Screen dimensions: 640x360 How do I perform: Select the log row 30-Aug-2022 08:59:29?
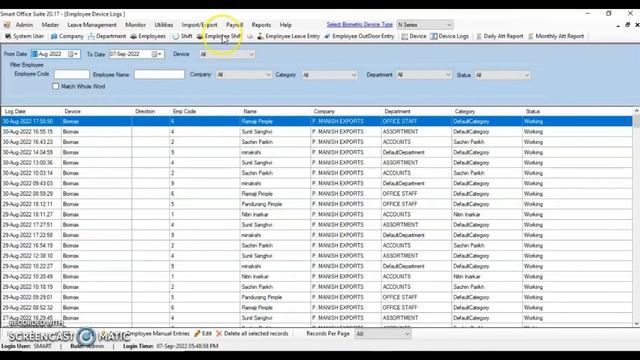coord(316,194)
